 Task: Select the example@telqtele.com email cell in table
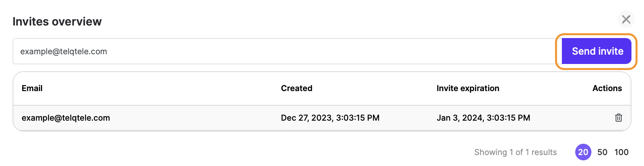66,118
